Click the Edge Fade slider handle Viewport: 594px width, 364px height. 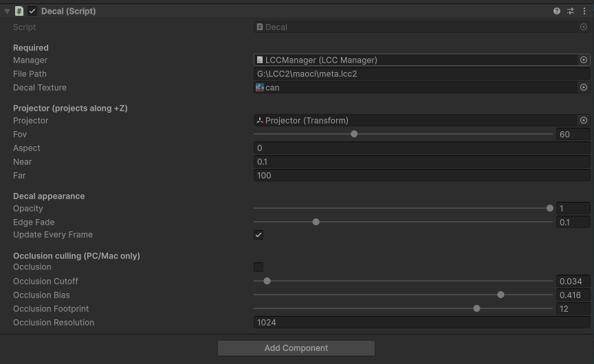(x=316, y=222)
